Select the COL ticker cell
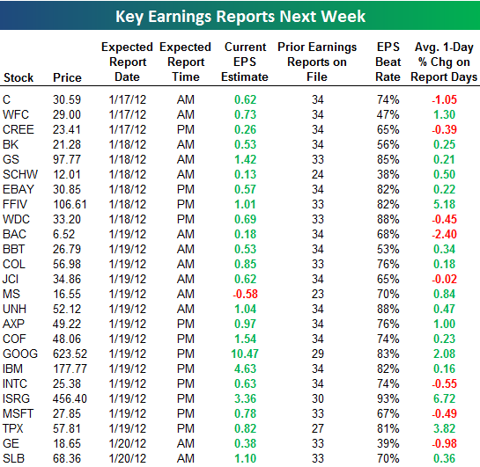The width and height of the screenshot is (480, 467). click(x=14, y=264)
